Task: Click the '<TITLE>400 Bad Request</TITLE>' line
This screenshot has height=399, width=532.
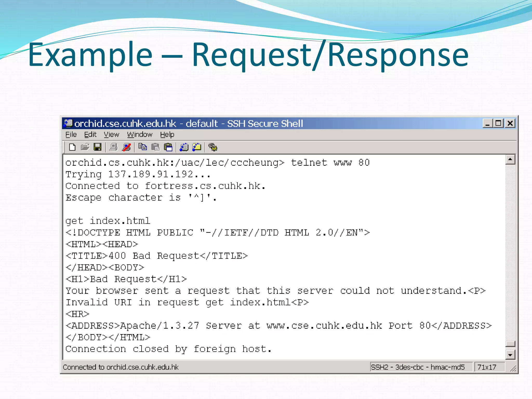Action: tap(157, 256)
